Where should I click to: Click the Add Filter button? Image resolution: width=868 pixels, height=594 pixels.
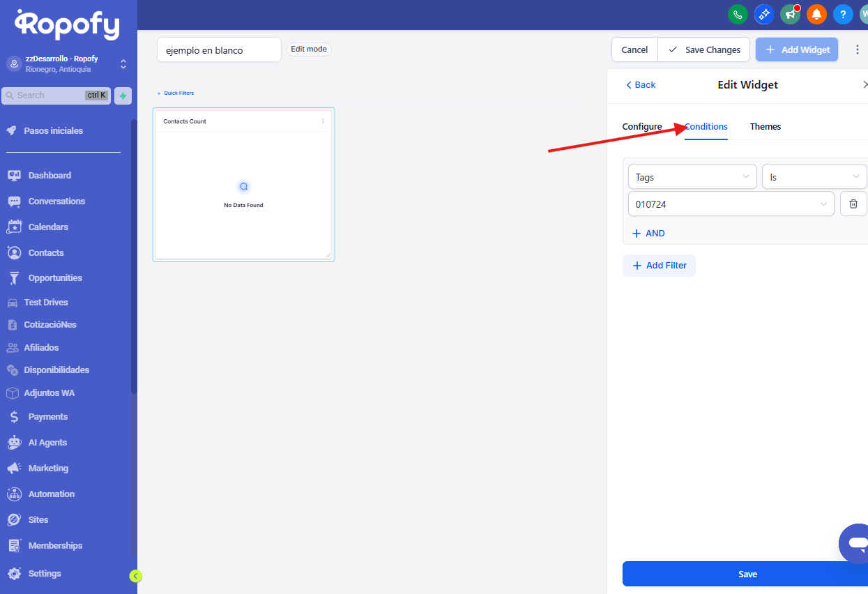(x=659, y=266)
